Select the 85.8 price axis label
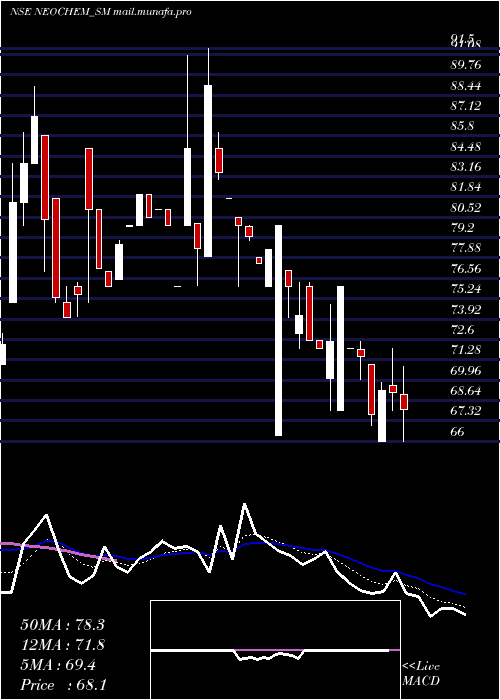This screenshot has width=500, height=700. (462, 126)
